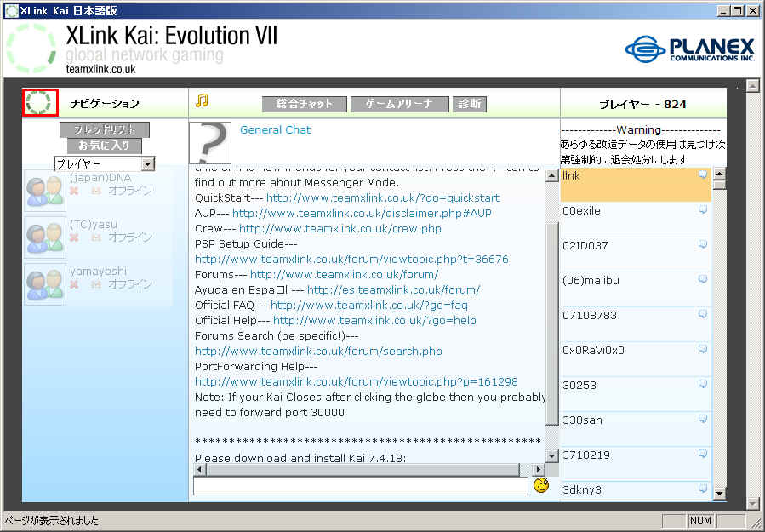Switch to the 総合チャット tab
765x532 pixels.
(x=305, y=104)
